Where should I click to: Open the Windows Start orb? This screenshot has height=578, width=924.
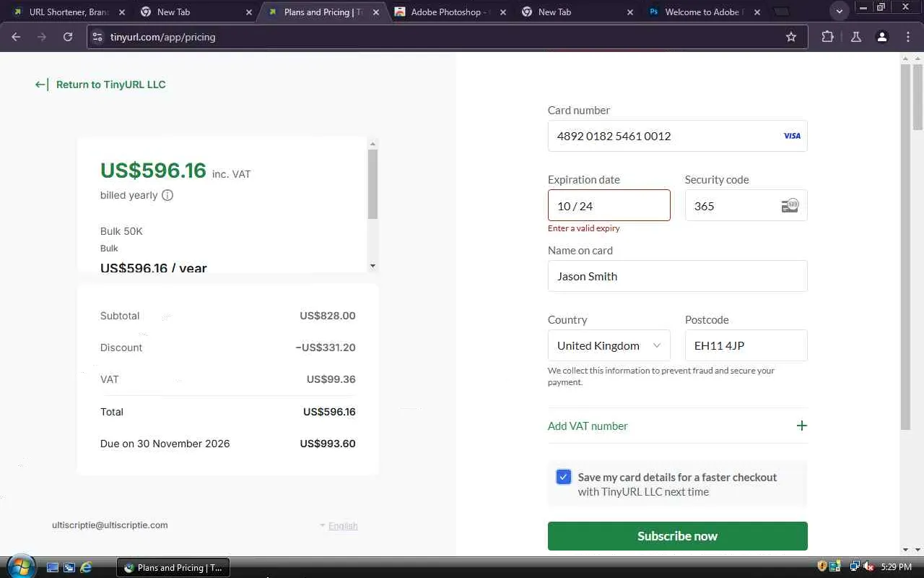tap(19, 566)
